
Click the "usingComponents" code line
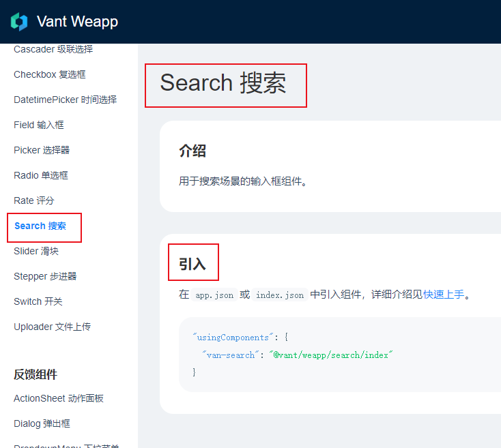click(x=240, y=338)
